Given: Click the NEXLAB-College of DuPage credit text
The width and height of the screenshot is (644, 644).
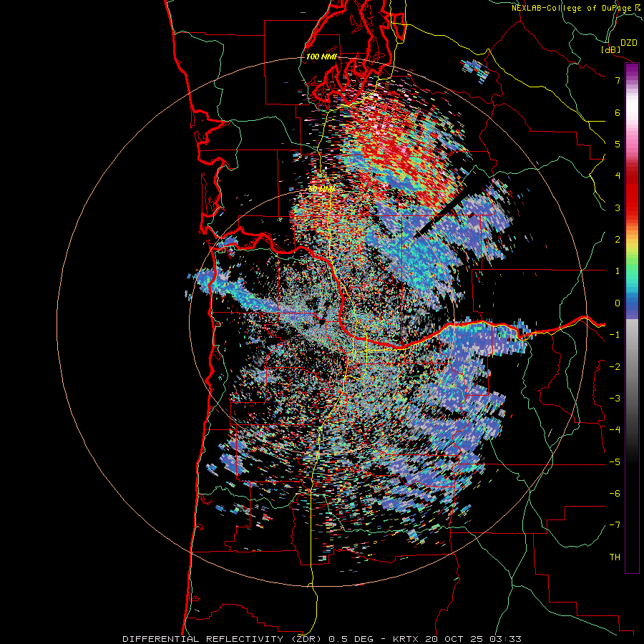Looking at the screenshot, I should 576,8.
